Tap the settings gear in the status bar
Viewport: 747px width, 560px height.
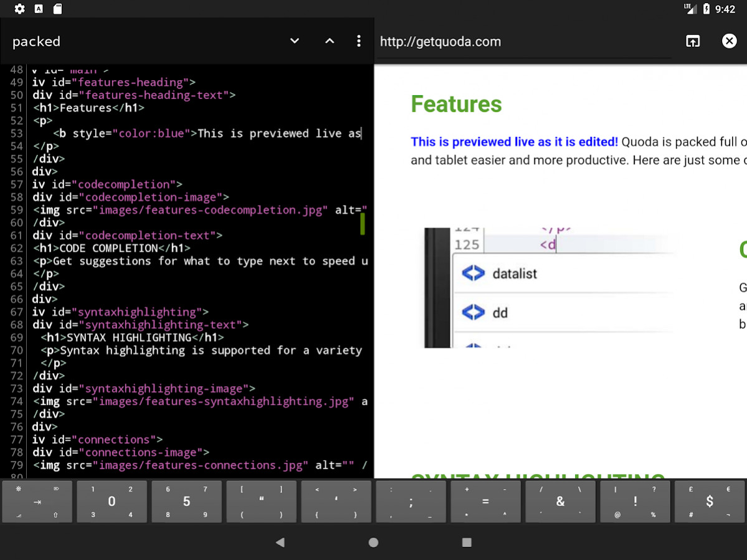19,9
